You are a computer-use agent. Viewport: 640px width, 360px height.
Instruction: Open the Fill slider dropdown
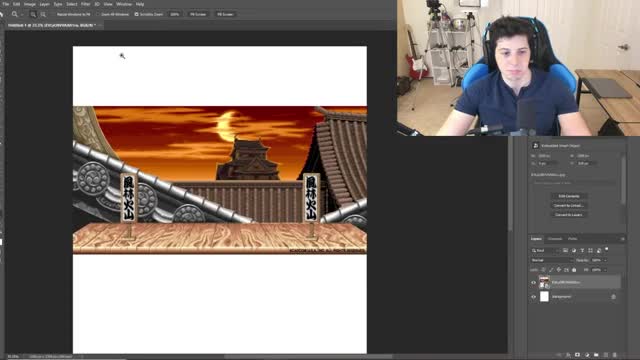click(x=605, y=270)
